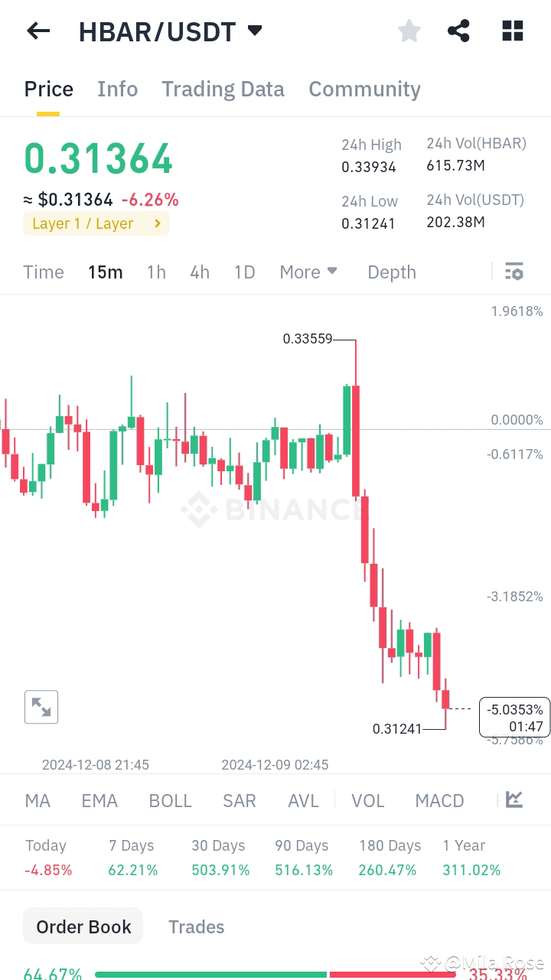Enable the BOLL indicator
551x980 pixels.
pyautogui.click(x=170, y=800)
